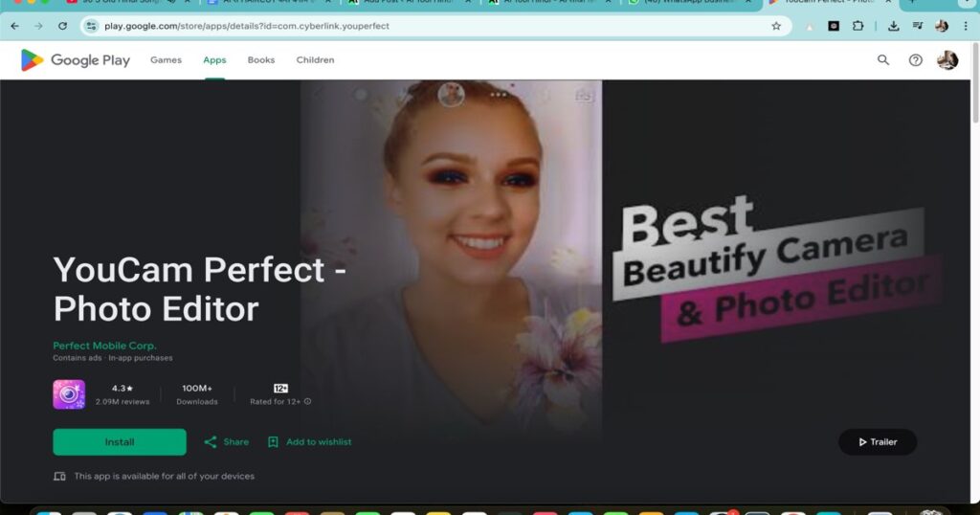The image size is (980, 515).
Task: Switch to the WhatsApp Business browser tab
Action: point(691,3)
